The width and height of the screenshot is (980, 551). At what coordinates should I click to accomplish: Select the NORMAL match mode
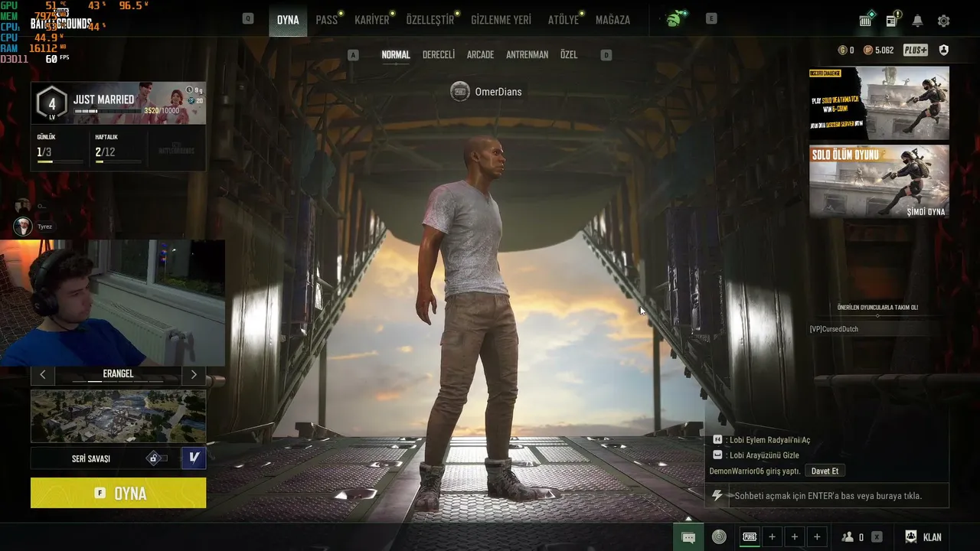tap(396, 55)
